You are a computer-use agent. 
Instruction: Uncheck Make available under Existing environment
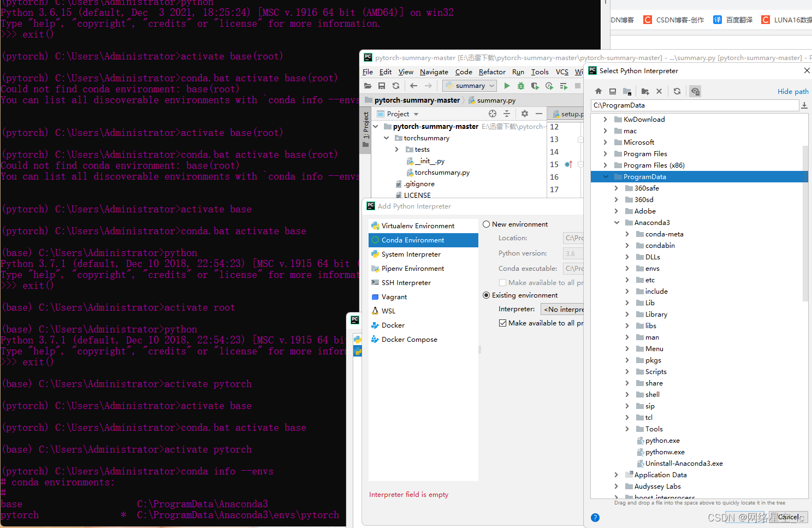pyautogui.click(x=502, y=323)
